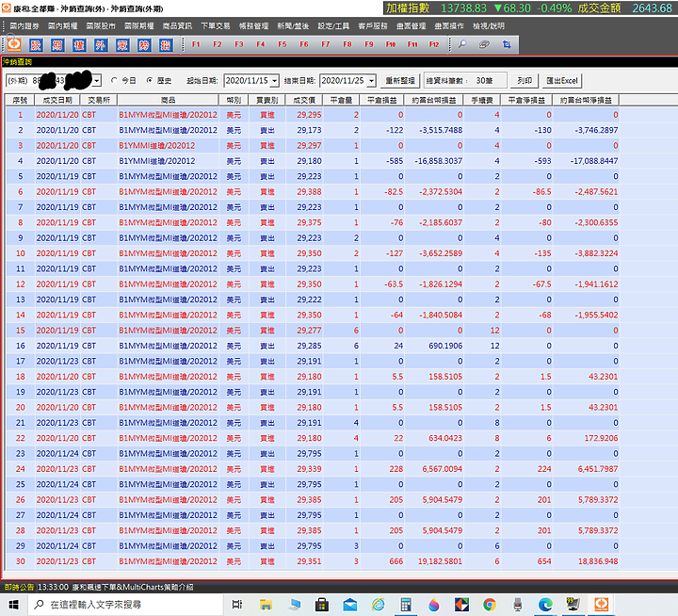The width and height of the screenshot is (678, 616).
Task: Sort by the 手續費 column header
Action: [x=482, y=101]
